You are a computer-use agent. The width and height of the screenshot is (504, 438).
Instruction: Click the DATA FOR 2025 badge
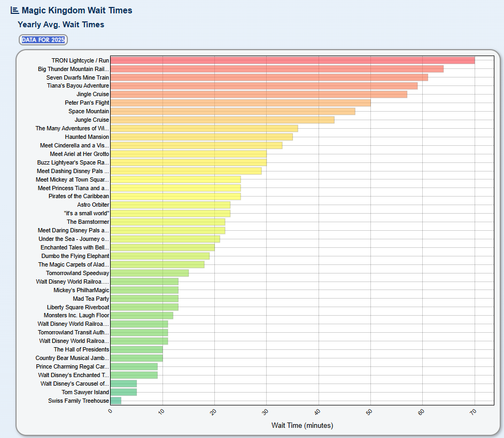click(44, 40)
